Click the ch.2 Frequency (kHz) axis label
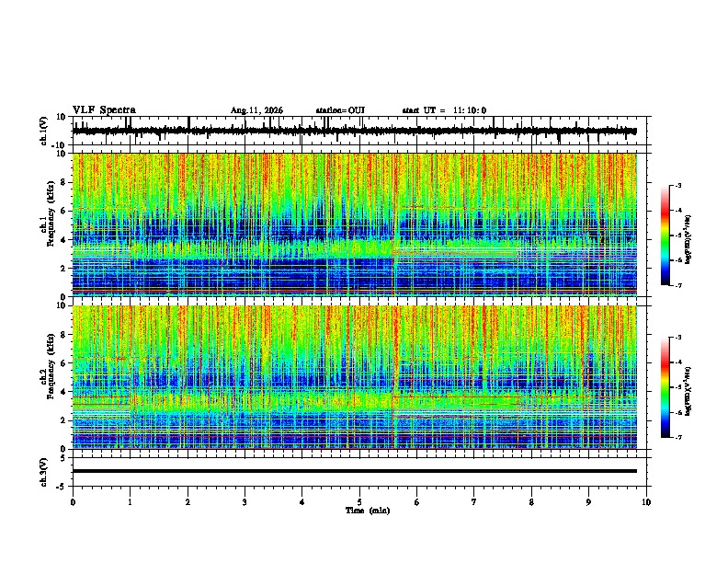Screen dimensions: 728x563 coord(49,366)
